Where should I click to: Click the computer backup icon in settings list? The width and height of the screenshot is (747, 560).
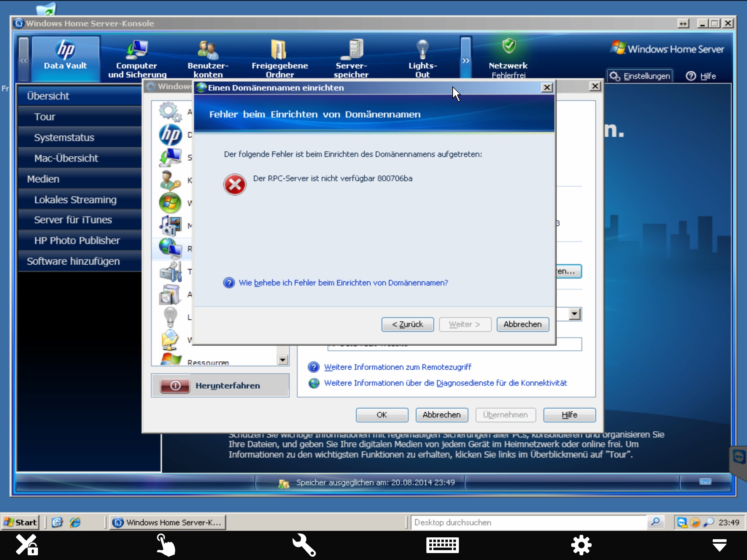(x=170, y=157)
